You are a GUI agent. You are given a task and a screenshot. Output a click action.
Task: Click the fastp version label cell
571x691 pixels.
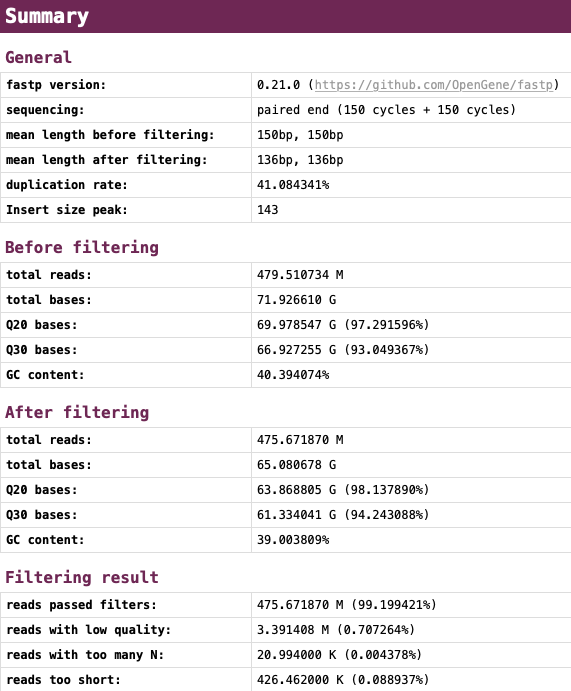tap(126, 85)
